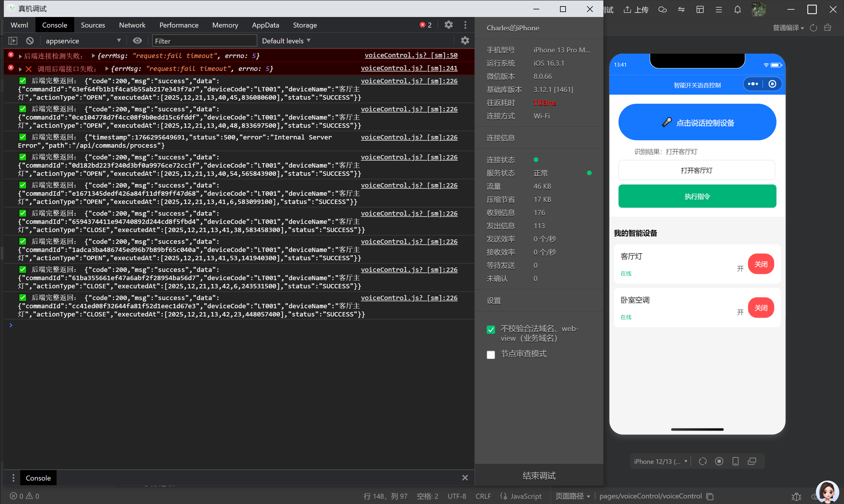844x504 pixels.
Task: Click the console Filter input field
Action: point(204,41)
